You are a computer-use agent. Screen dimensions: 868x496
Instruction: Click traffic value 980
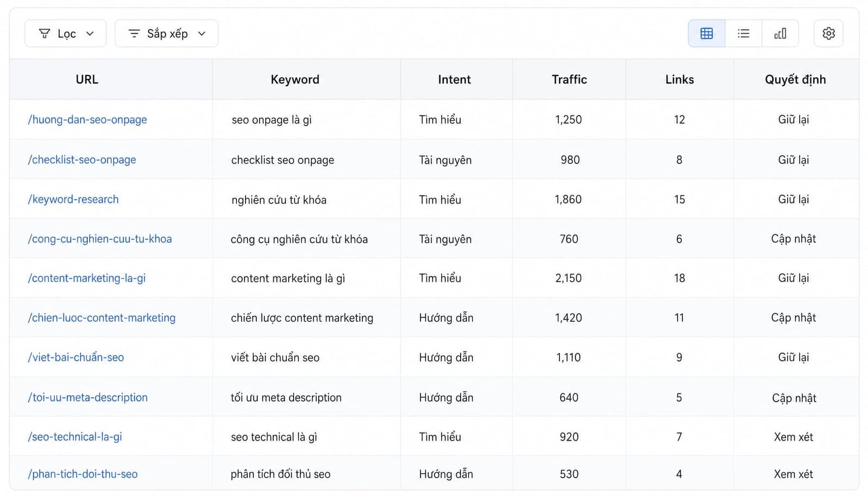pyautogui.click(x=570, y=160)
